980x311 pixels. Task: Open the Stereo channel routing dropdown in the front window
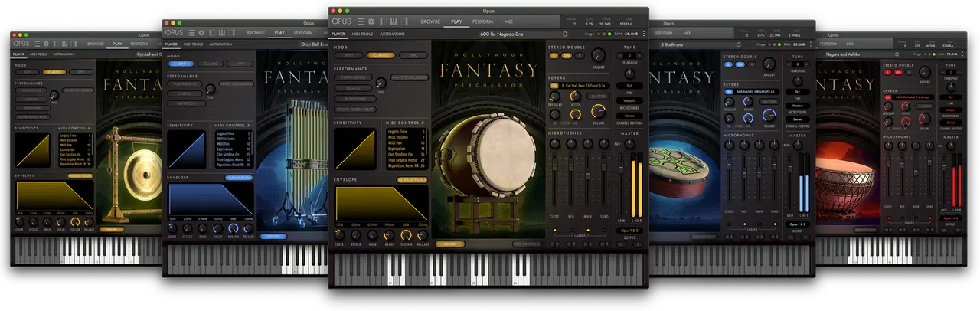(629, 116)
